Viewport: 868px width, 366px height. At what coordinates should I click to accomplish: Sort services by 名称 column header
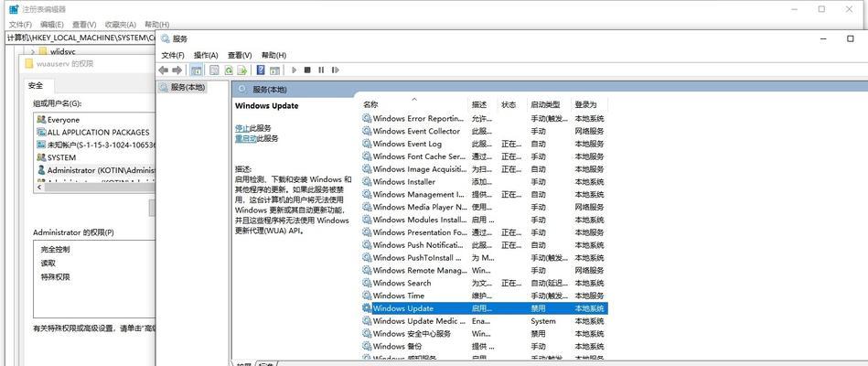point(413,104)
